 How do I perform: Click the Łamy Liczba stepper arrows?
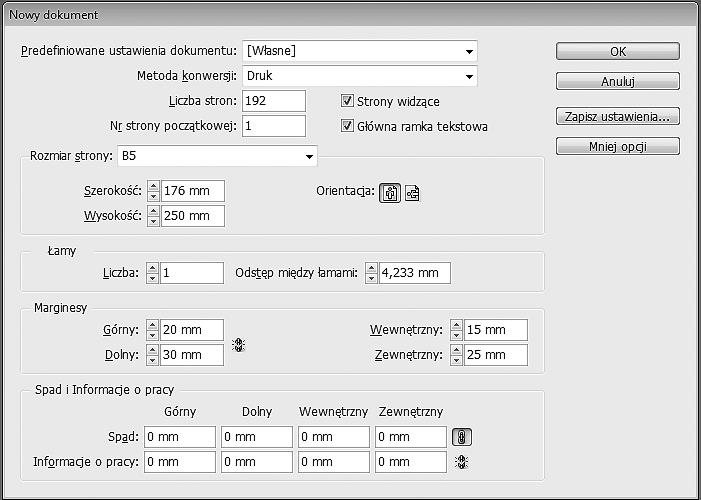pos(153,273)
